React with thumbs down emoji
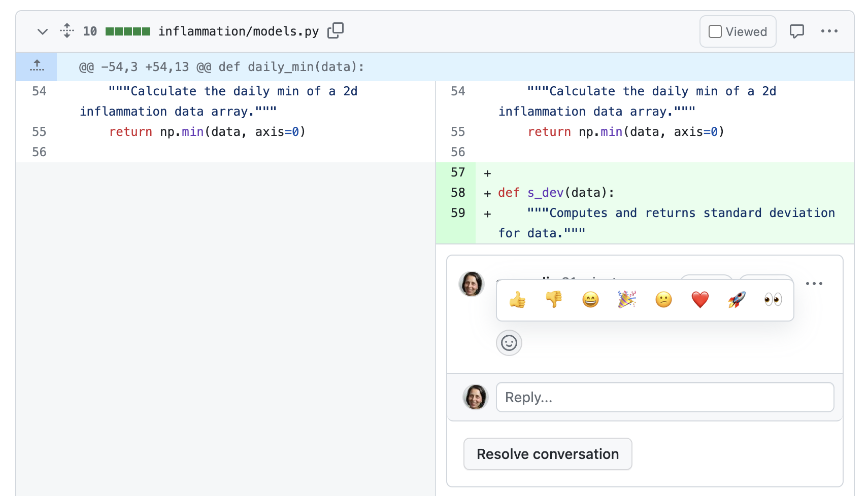The image size is (868, 496). 553,300
